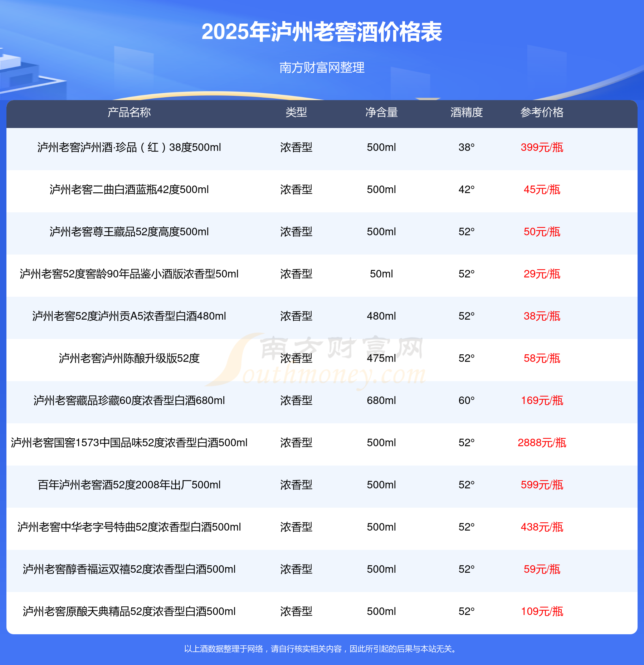This screenshot has height=665, width=644.
Task: Select "500ml" net content in 二曲白酒蓝瓶 row
Action: 381,189
